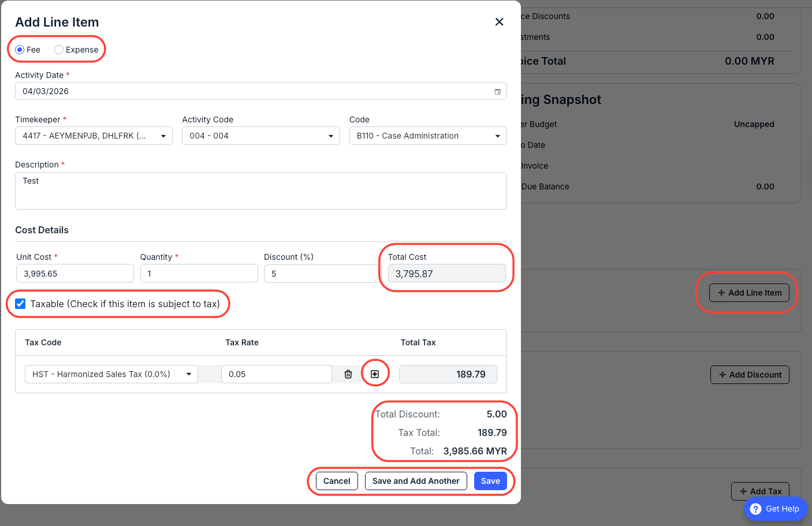
Task: Click the Cancel button
Action: pyautogui.click(x=337, y=481)
